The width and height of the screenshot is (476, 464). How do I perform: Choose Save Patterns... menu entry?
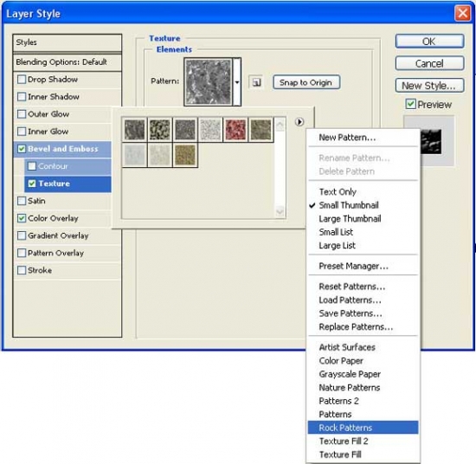tap(363, 313)
